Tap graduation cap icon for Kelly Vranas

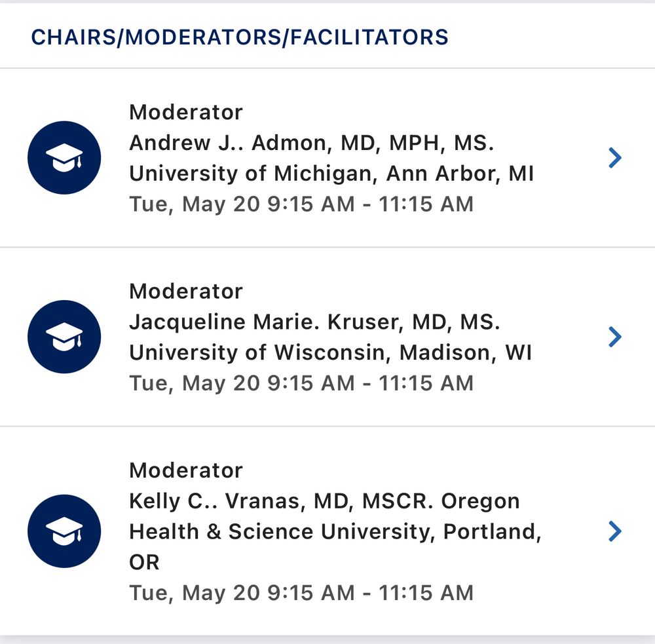click(x=64, y=531)
